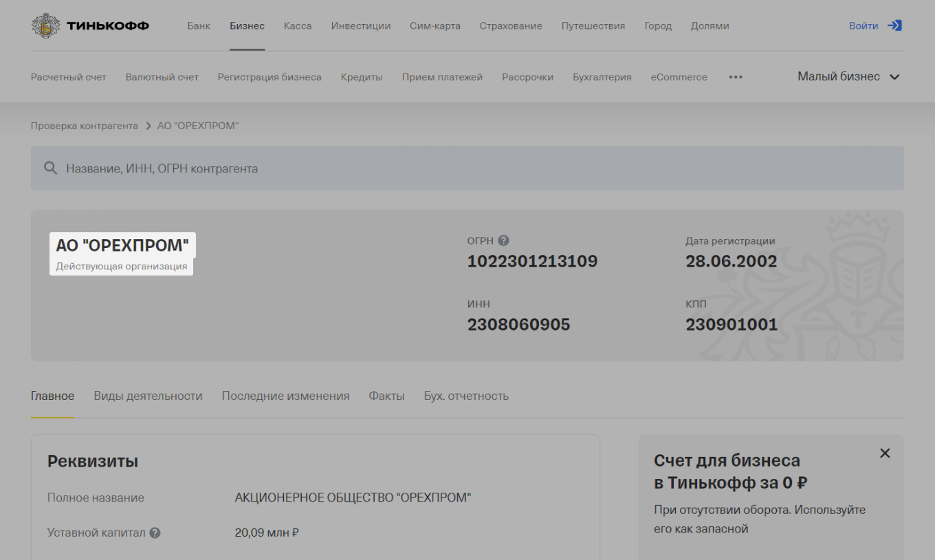Click the Tinkoff logo icon
This screenshot has width=935, height=560.
click(x=46, y=25)
